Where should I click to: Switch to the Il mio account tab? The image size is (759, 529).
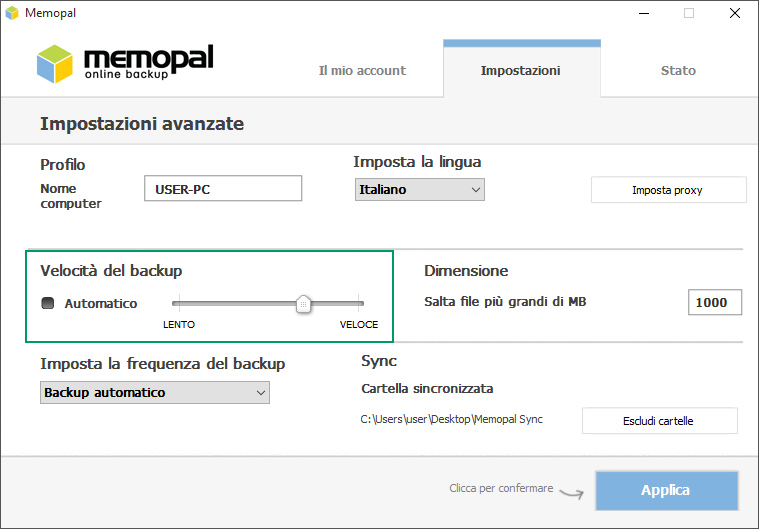tap(362, 71)
